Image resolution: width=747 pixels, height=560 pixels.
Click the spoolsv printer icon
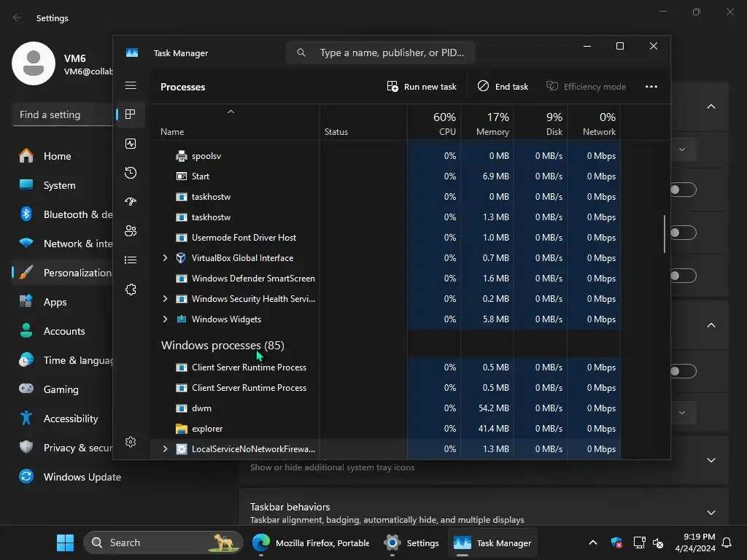(181, 156)
